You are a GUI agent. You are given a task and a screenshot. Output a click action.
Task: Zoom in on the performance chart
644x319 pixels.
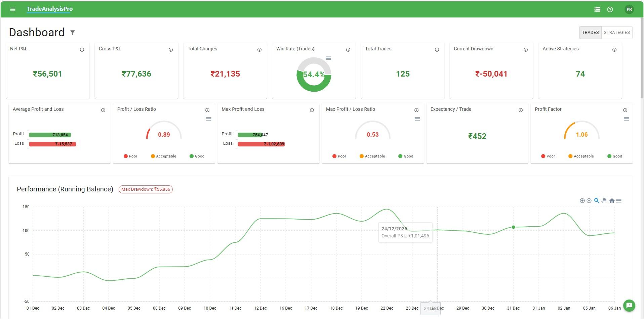[x=582, y=200]
